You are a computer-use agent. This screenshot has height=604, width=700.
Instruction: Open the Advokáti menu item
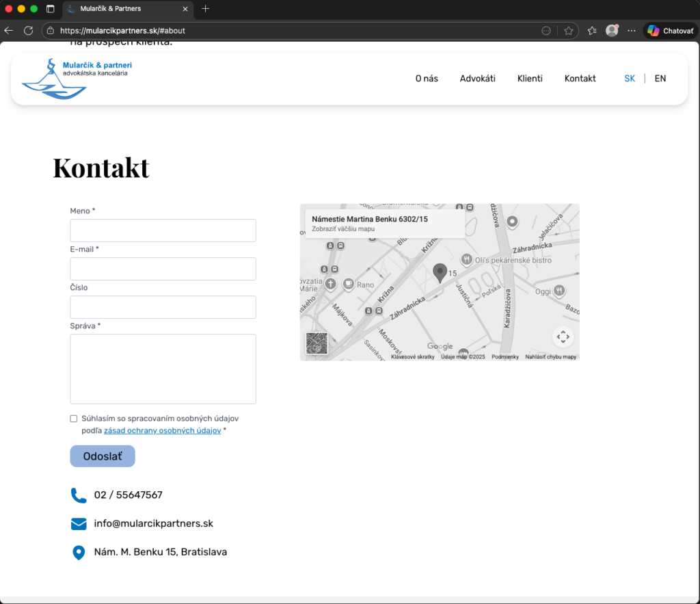tap(478, 79)
